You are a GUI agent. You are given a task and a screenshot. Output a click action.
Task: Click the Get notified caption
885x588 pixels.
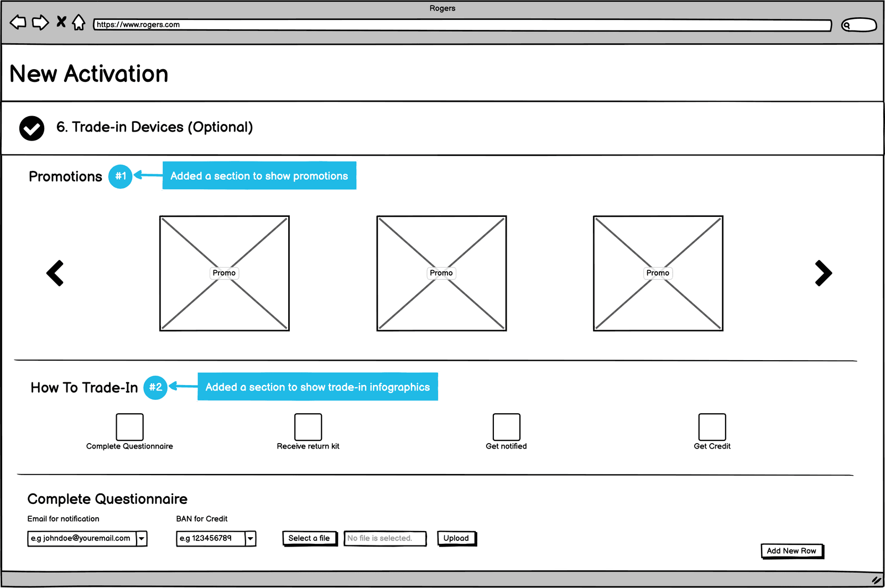click(506, 446)
